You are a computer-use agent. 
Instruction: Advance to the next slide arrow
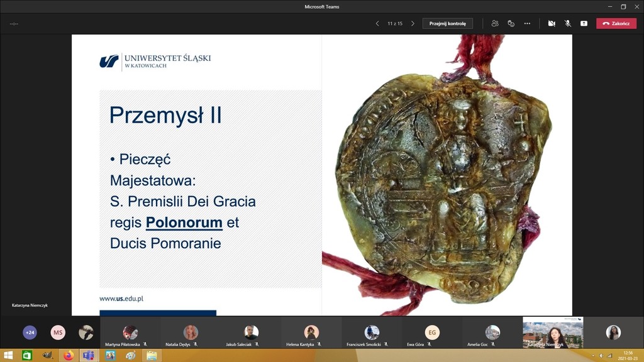(413, 23)
